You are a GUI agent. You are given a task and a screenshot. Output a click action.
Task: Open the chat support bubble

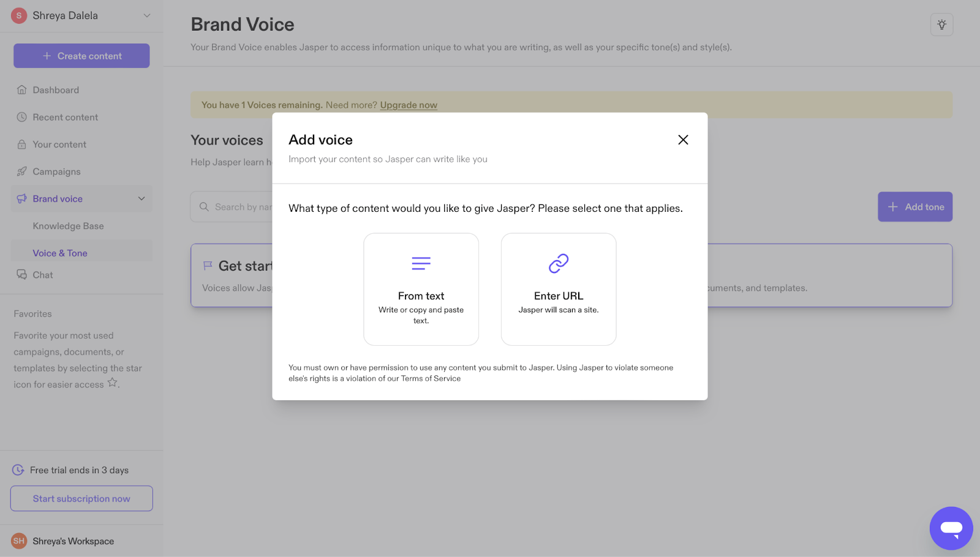point(951,528)
